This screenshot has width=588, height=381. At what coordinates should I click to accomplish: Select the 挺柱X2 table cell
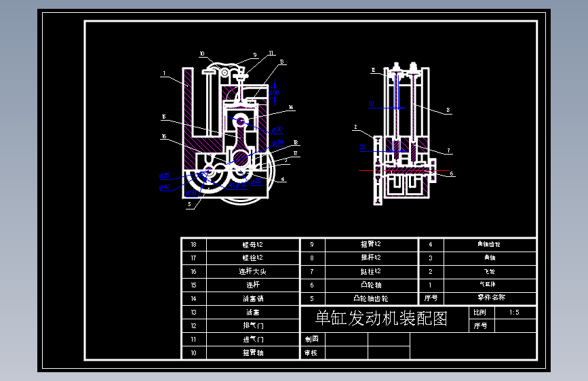371,271
